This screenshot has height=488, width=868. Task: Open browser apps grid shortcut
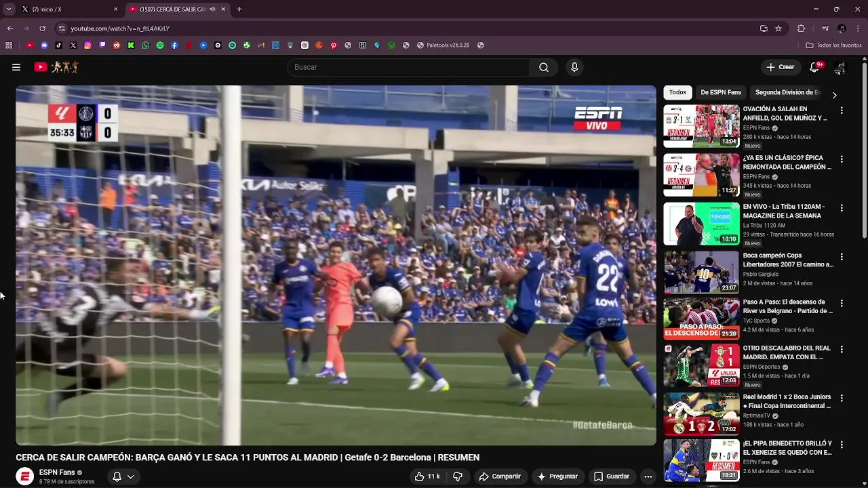(9, 45)
